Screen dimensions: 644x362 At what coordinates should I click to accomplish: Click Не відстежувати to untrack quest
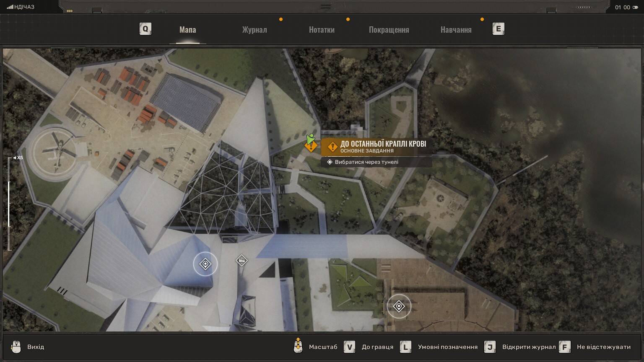[x=604, y=347]
